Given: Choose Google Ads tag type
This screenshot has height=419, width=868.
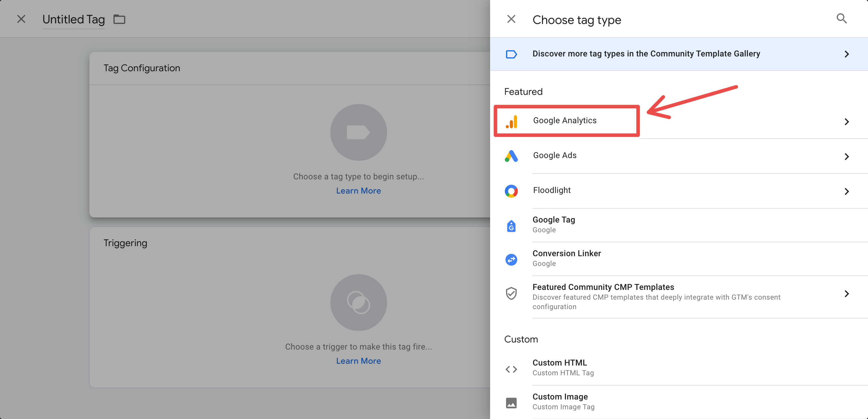Looking at the screenshot, I should pyautogui.click(x=679, y=156).
